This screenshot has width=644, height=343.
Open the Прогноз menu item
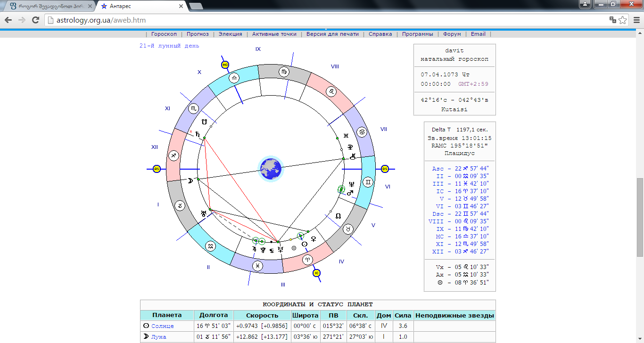point(198,34)
